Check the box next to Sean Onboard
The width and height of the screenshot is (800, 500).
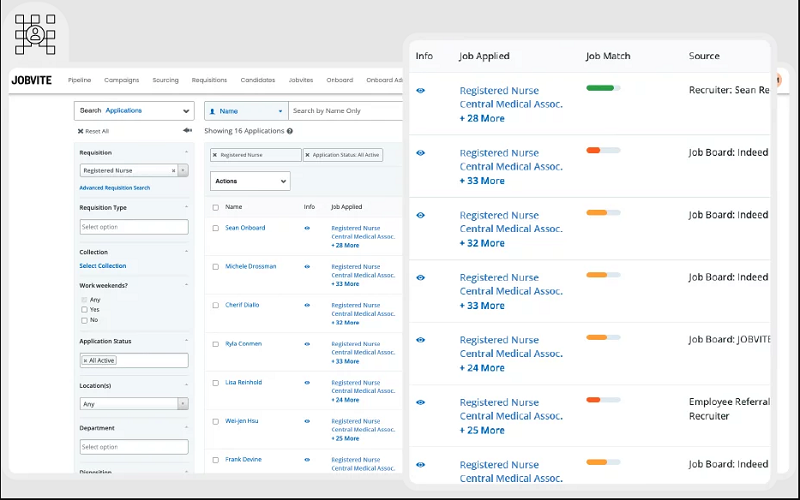click(x=215, y=228)
